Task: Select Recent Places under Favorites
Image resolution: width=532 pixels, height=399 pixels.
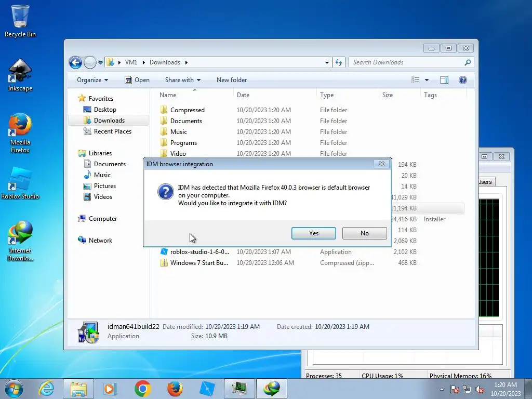Action: [112, 131]
